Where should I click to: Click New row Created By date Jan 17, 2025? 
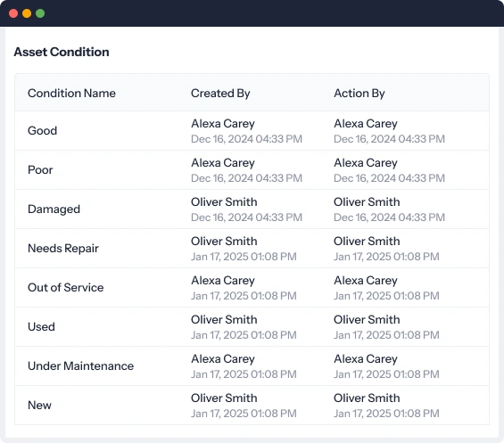click(244, 414)
